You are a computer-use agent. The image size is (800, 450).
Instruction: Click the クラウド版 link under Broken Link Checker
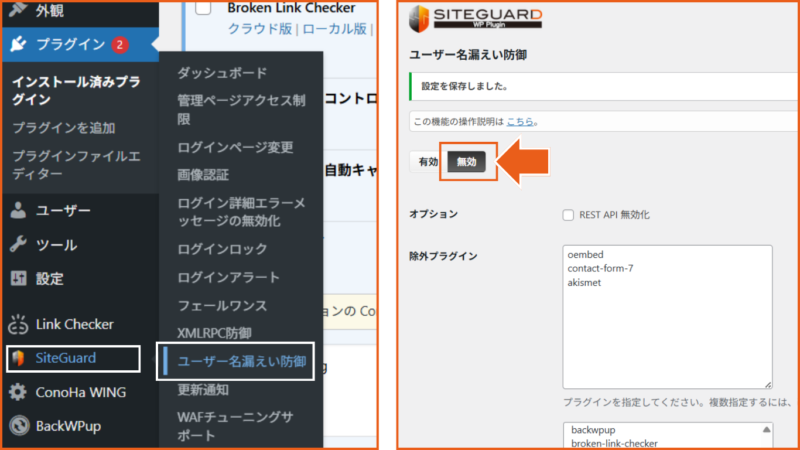tap(260, 29)
